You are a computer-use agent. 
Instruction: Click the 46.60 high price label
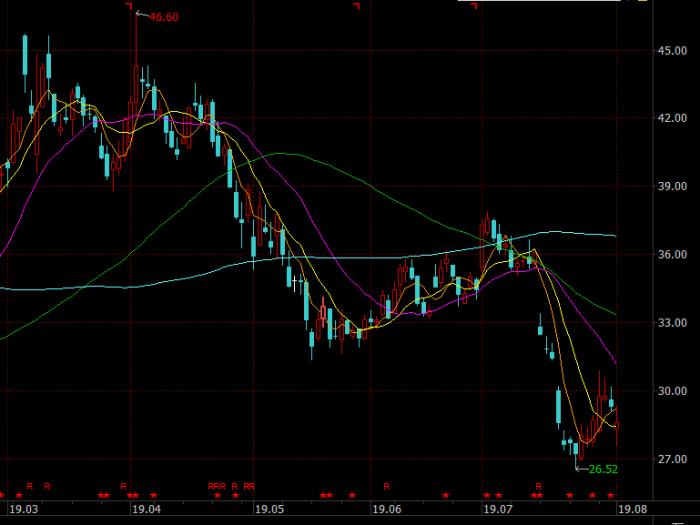[163, 17]
